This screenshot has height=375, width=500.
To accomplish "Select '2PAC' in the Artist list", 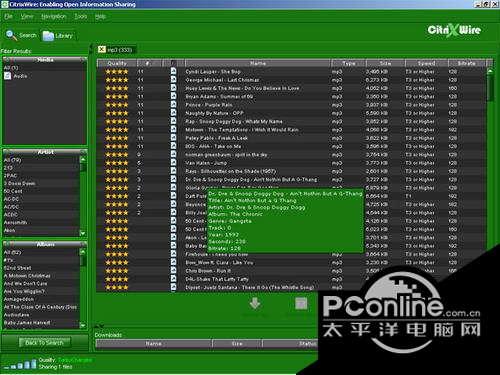I will click(x=10, y=175).
